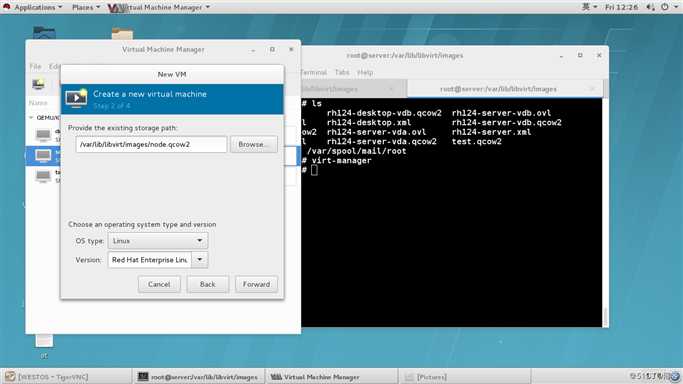Close the first terminal tab

coord(391,89)
